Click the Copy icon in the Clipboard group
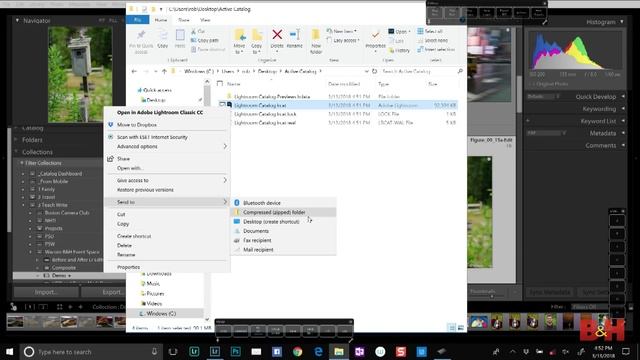This screenshot has height=360, width=640. click(x=162, y=35)
